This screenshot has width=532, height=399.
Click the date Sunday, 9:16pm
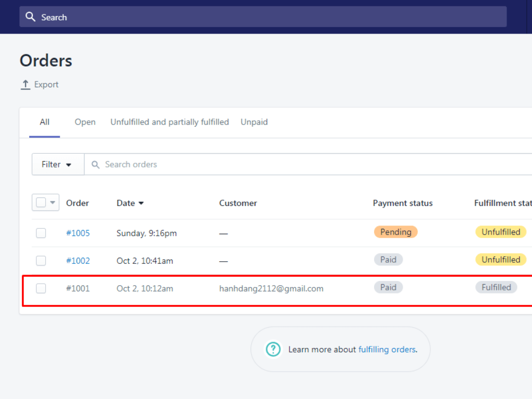(147, 234)
